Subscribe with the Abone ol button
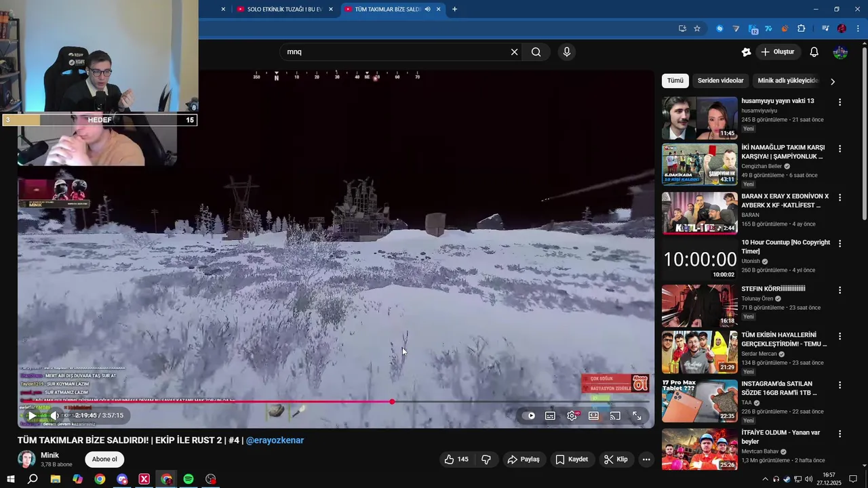 pos(104,460)
